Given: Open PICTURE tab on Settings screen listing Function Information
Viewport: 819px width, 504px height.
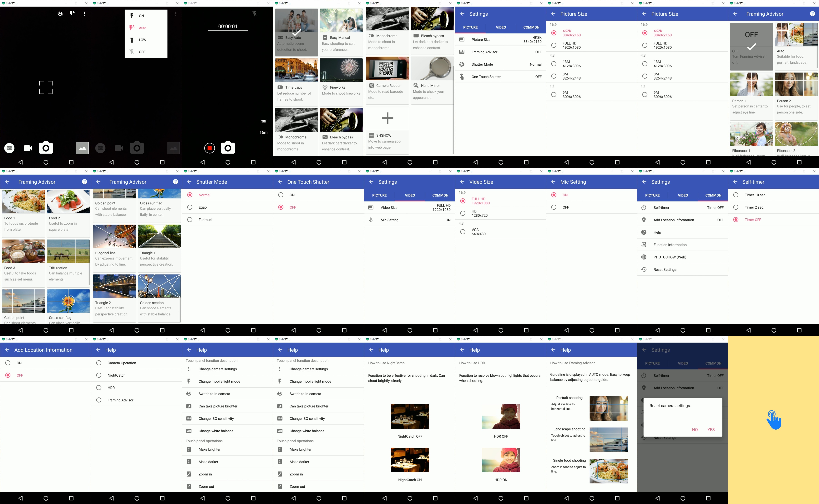Looking at the screenshot, I should [652, 195].
